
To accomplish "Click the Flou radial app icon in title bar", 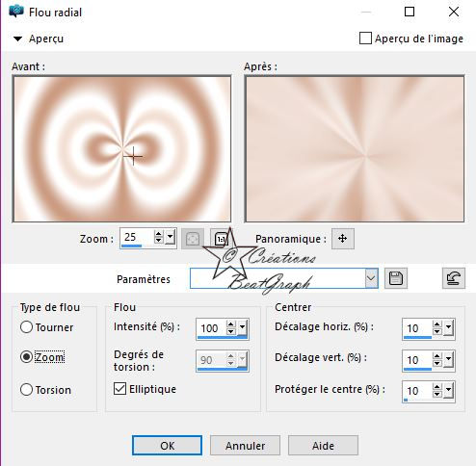I will pos(16,12).
